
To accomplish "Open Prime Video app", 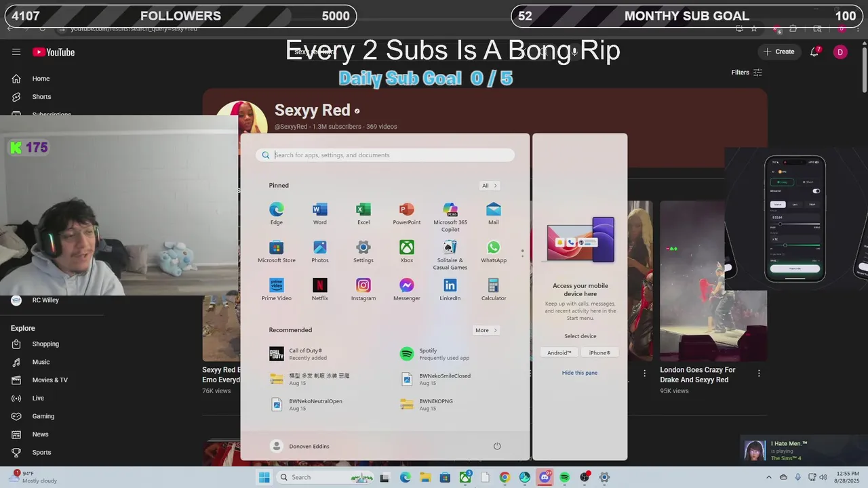I will pyautogui.click(x=277, y=289).
